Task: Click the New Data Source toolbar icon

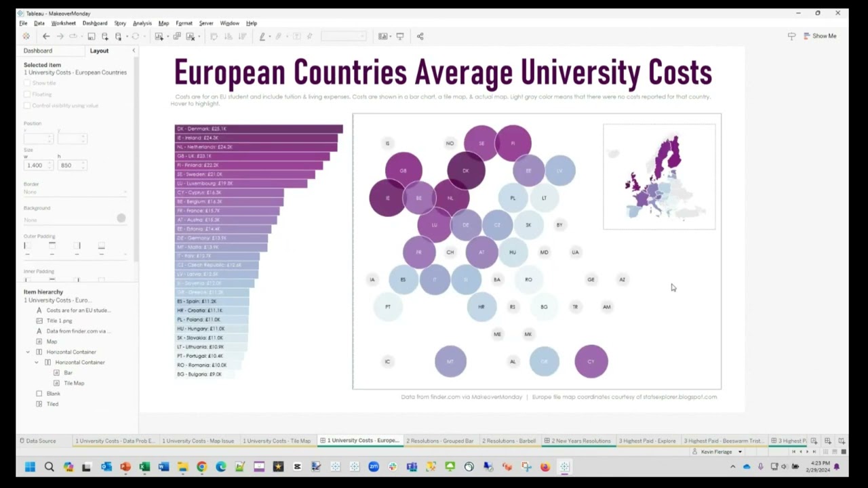Action: point(105,37)
